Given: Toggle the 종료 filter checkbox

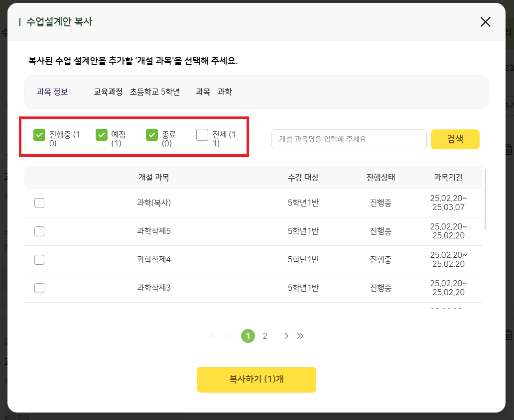Looking at the screenshot, I should click(x=152, y=135).
